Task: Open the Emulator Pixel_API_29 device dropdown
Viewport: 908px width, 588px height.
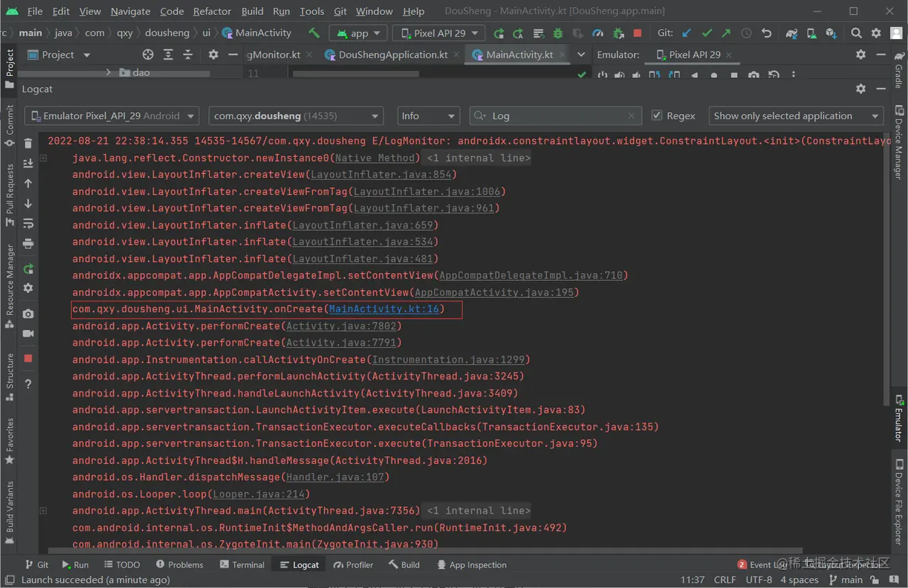Action: 112,116
